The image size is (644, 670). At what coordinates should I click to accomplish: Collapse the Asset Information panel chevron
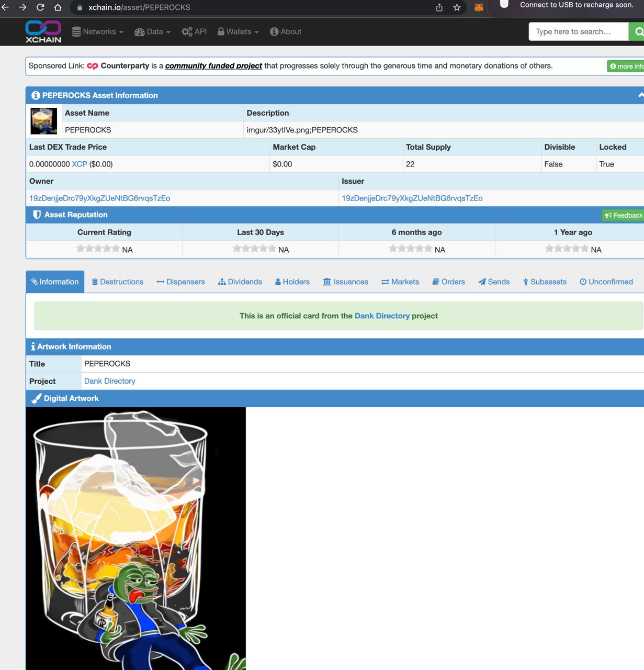coord(641,95)
